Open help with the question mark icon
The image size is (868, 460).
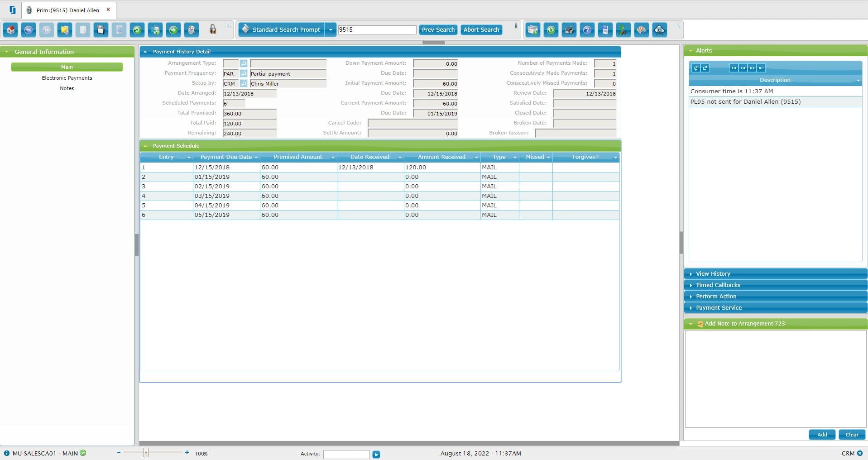pyautogui.click(x=587, y=30)
